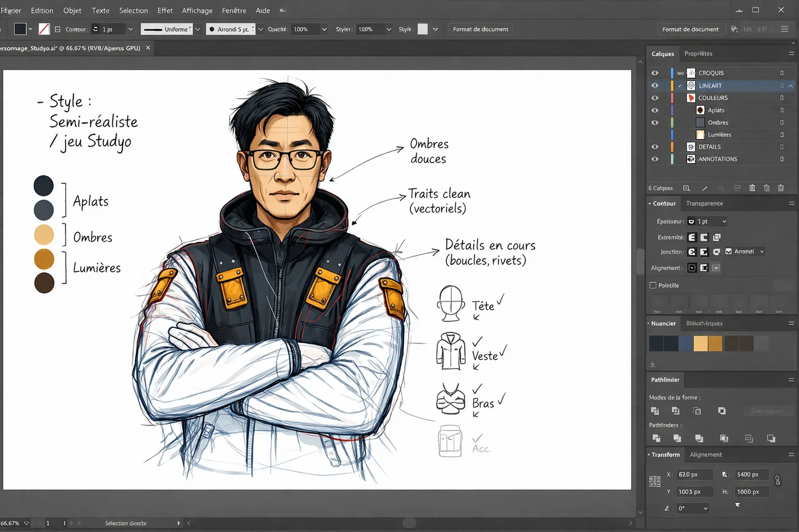
Task: Click the H height field in Transform
Action: click(751, 492)
